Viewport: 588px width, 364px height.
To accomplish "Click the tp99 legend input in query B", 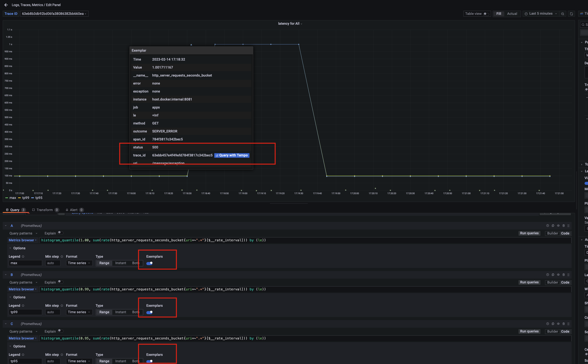I will tap(25, 312).
